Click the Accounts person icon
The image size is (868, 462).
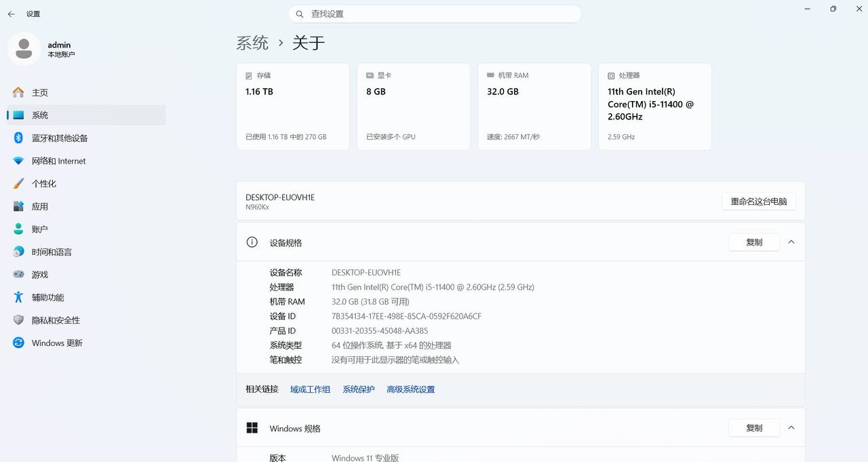point(18,229)
